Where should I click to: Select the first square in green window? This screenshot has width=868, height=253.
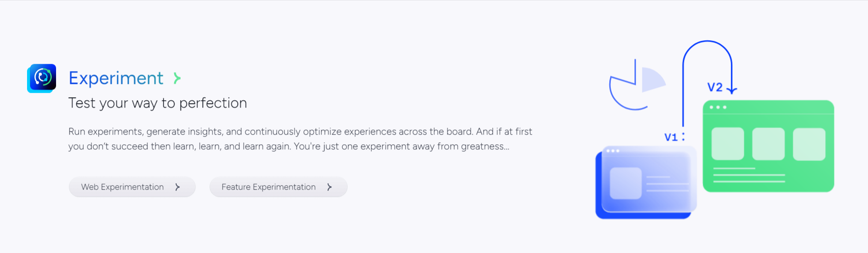click(x=727, y=144)
